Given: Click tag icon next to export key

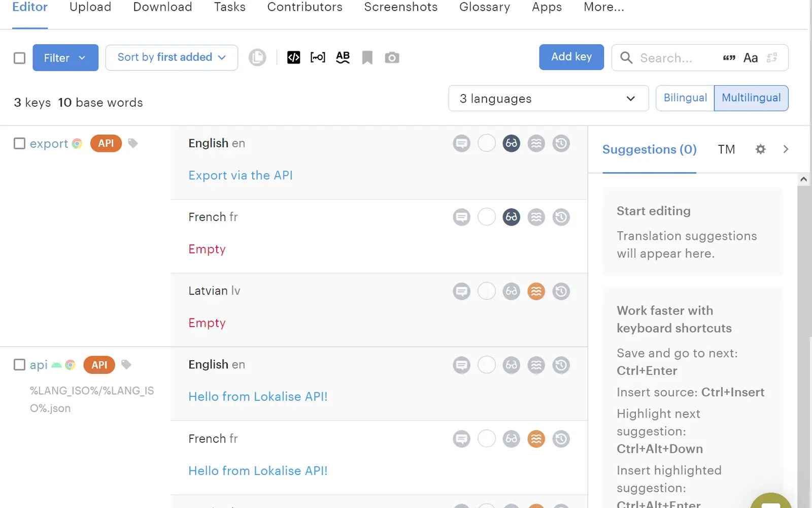Looking at the screenshot, I should (133, 143).
